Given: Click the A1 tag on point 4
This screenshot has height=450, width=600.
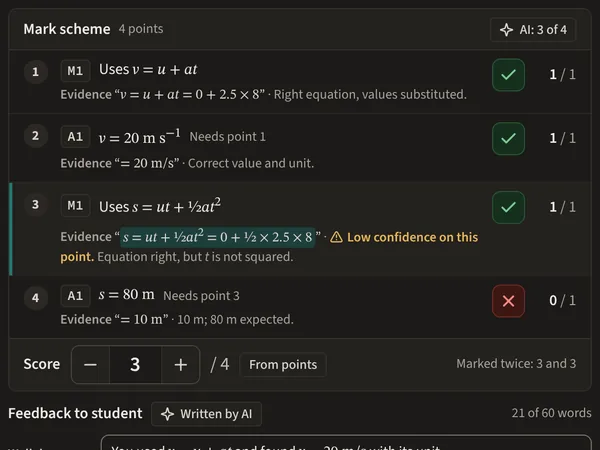Looking at the screenshot, I should click(x=75, y=296).
